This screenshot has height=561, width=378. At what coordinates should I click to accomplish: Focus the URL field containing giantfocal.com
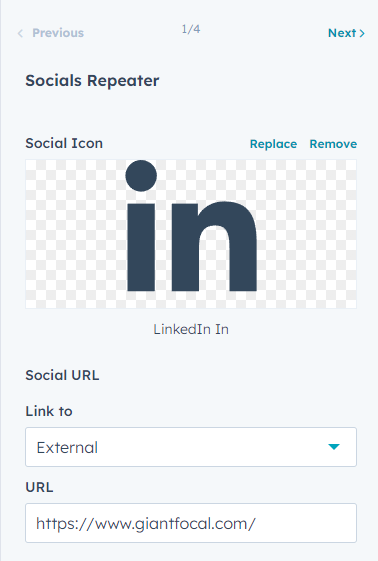click(x=191, y=523)
